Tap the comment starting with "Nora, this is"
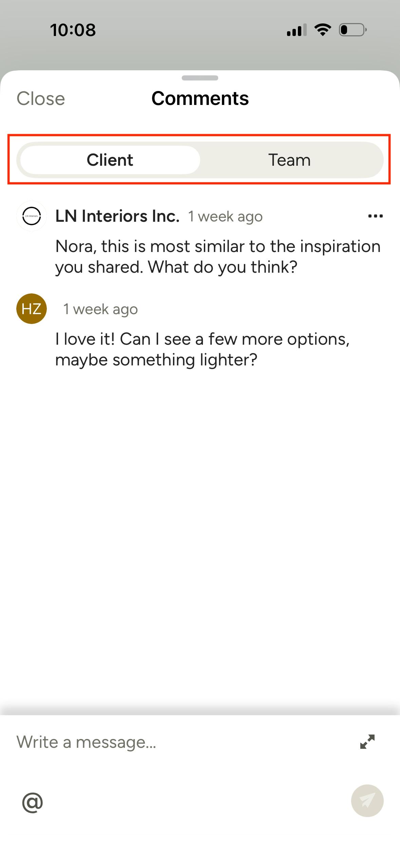 [x=217, y=256]
